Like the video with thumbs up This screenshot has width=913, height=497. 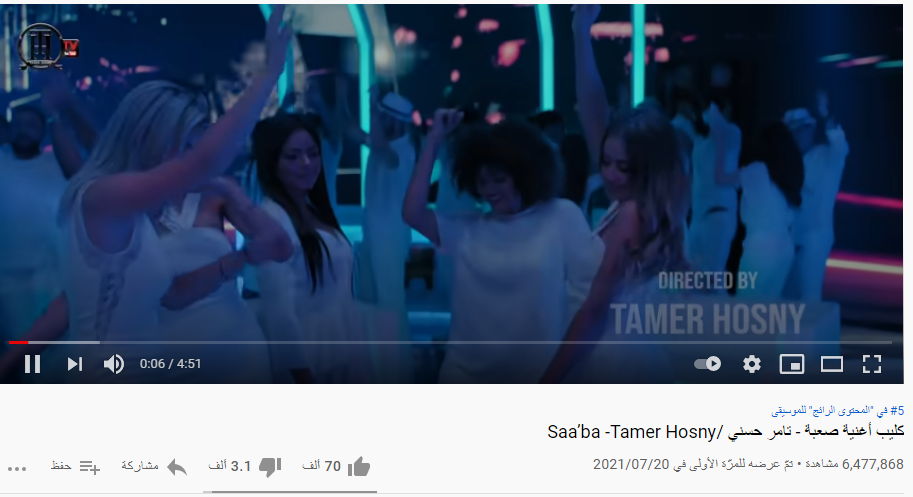tap(359, 467)
